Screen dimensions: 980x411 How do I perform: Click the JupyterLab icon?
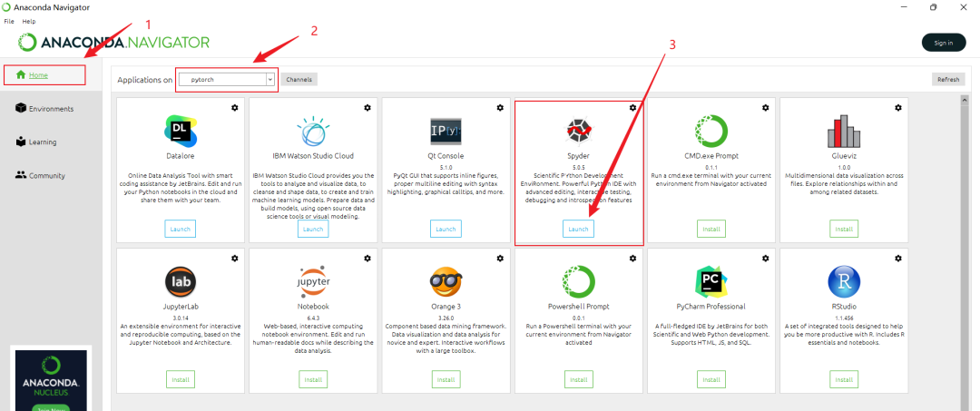point(181,281)
